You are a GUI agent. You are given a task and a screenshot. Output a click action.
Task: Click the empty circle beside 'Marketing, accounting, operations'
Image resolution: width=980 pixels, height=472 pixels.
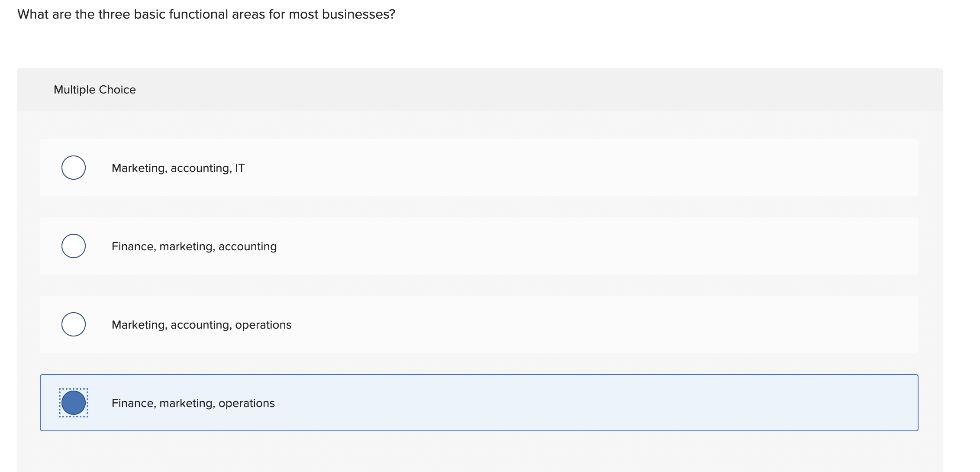(x=73, y=324)
